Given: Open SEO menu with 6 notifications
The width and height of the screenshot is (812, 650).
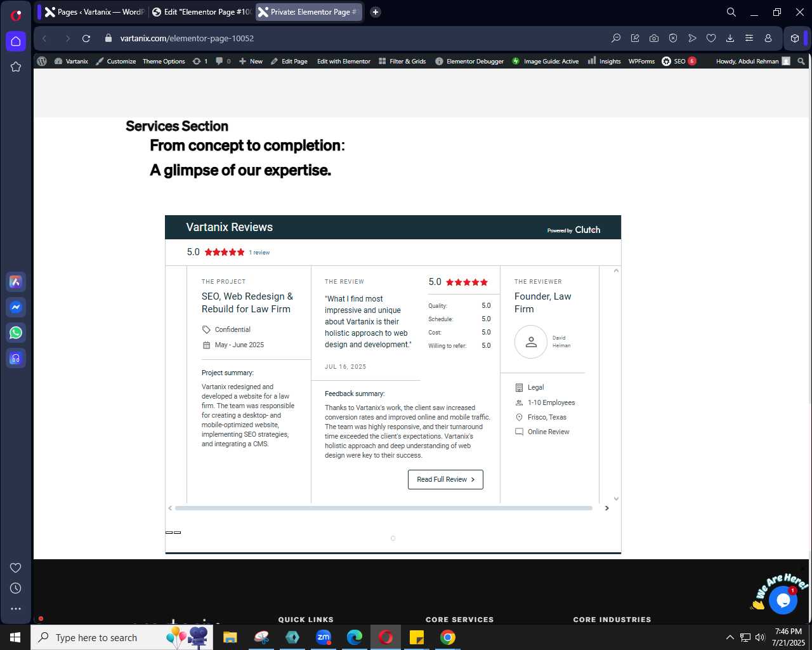Looking at the screenshot, I should coord(679,61).
